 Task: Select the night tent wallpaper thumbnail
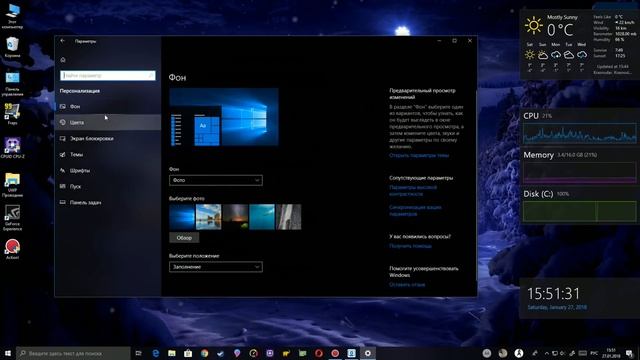[x=235, y=217]
